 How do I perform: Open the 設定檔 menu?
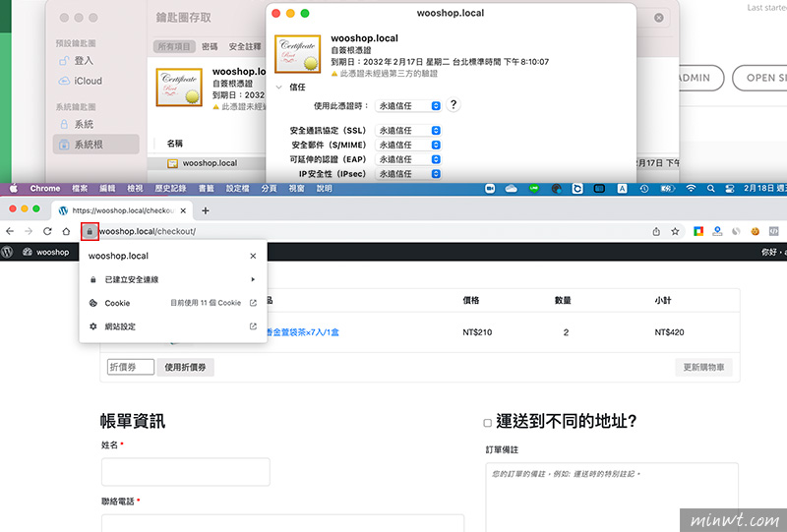coord(238,188)
